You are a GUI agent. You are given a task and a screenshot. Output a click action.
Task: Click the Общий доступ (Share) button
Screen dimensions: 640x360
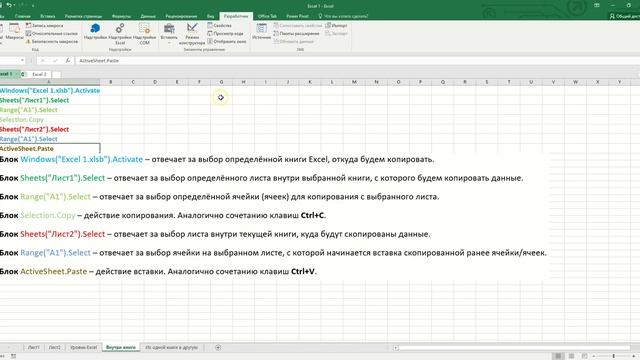[624, 16]
